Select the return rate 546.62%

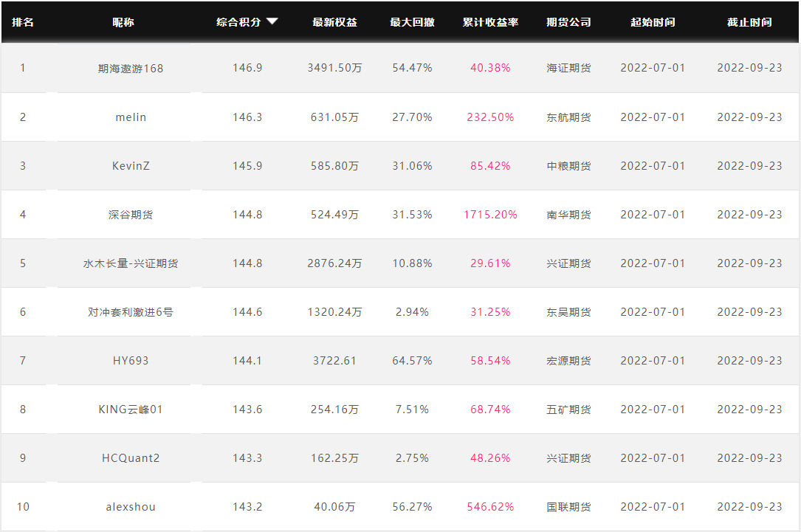(x=490, y=507)
